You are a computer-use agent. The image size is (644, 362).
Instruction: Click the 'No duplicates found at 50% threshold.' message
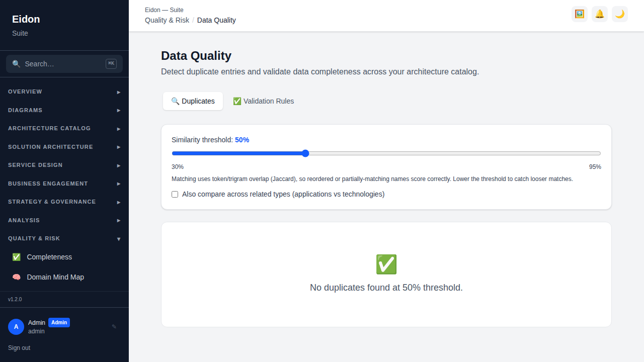(386, 288)
